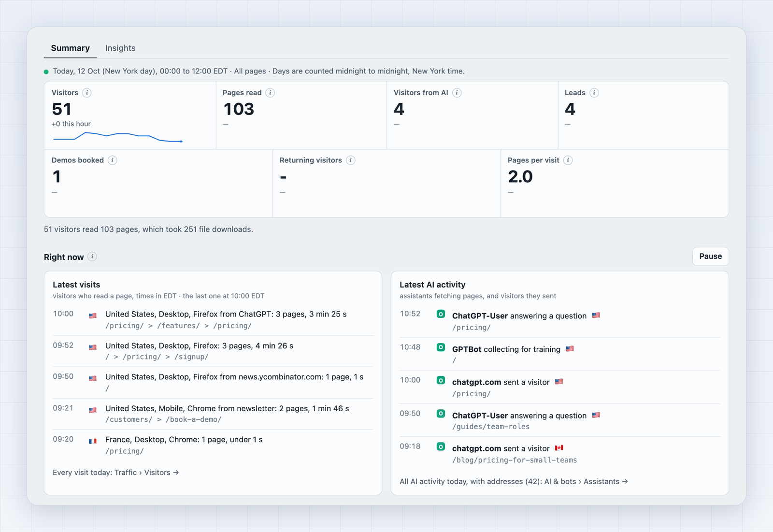This screenshot has height=532, width=773.
Task: Click the ChatGPT icon on the 10:00 AI activity row
Action: [441, 380]
